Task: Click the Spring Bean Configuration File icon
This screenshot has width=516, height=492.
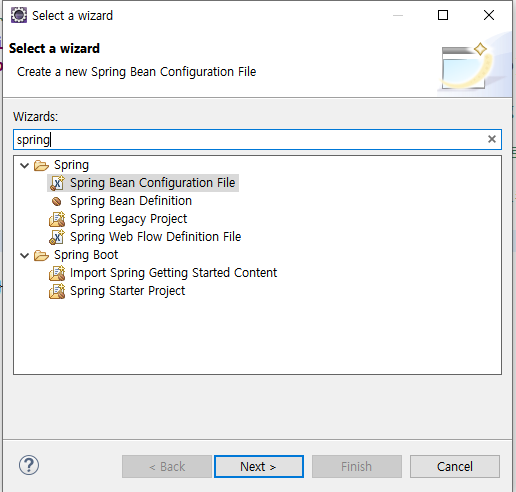Action: coord(57,183)
